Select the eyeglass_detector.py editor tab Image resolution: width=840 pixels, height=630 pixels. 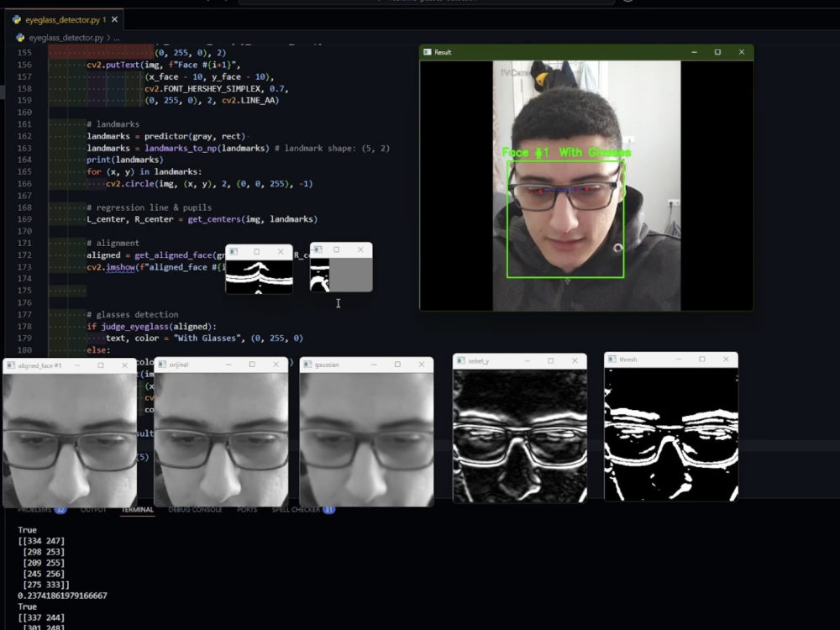coord(65,20)
